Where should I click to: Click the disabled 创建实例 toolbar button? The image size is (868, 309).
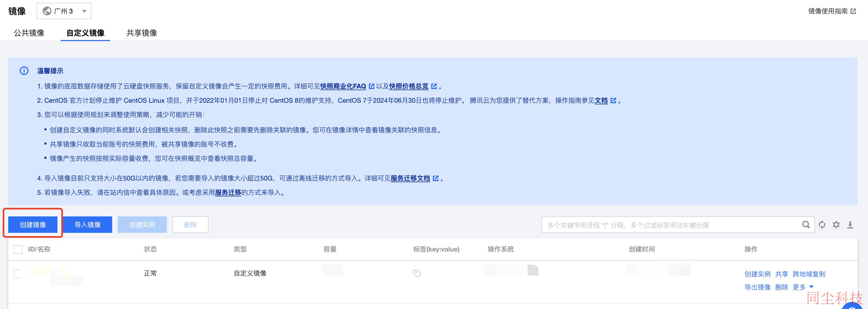pos(142,225)
